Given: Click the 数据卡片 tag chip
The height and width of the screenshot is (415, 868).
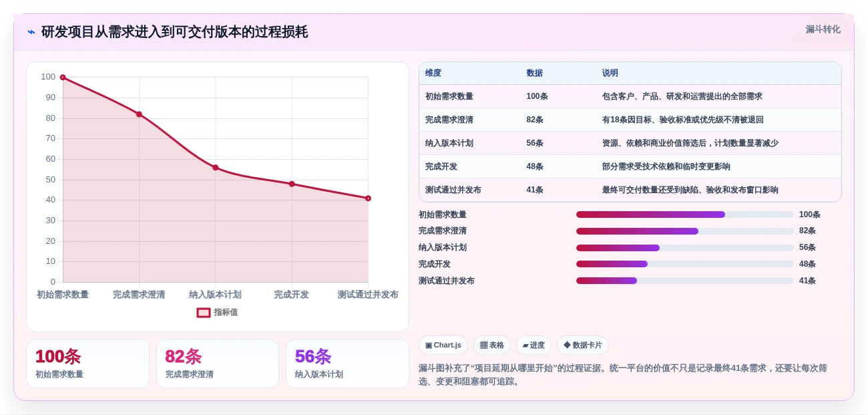Looking at the screenshot, I should tap(583, 345).
